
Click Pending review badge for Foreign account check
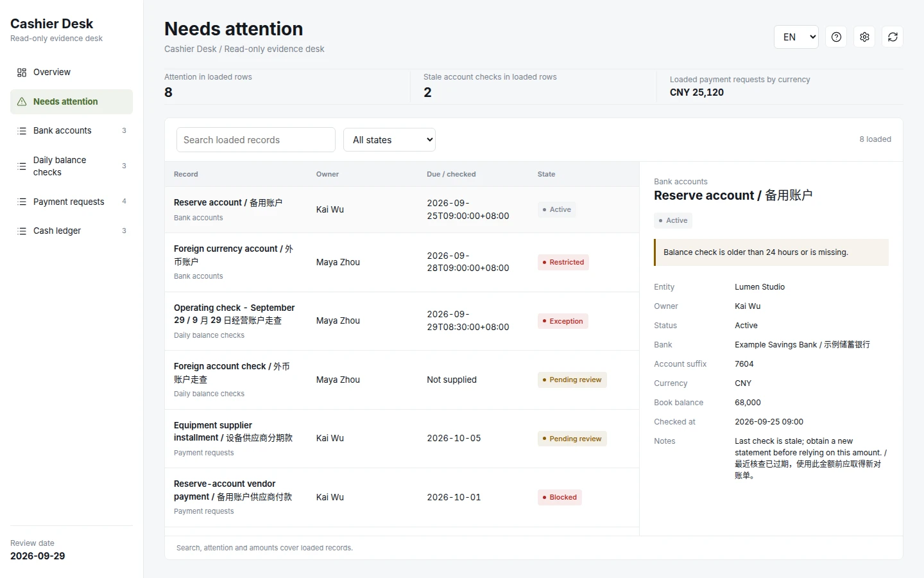pos(572,380)
